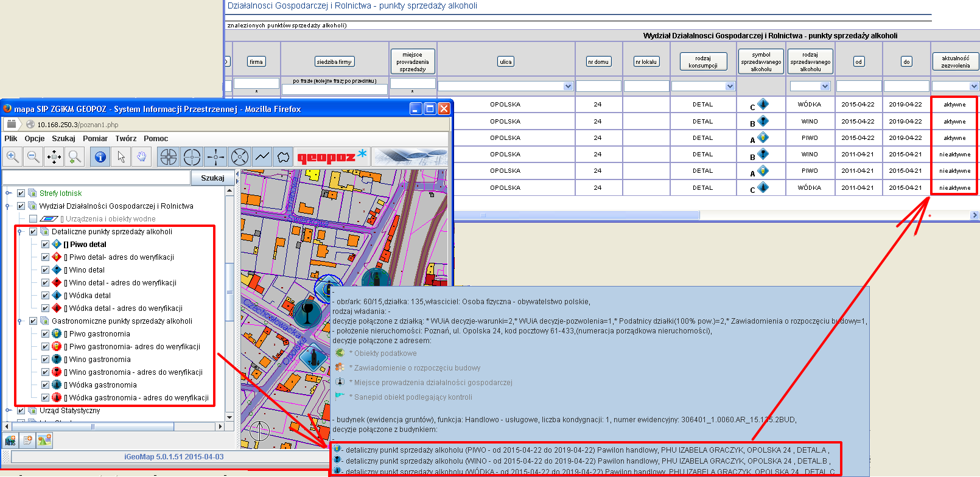
Task: Toggle Detaliczne punkty sprzedaży alkoholi group checkbox
Action: coord(33,231)
